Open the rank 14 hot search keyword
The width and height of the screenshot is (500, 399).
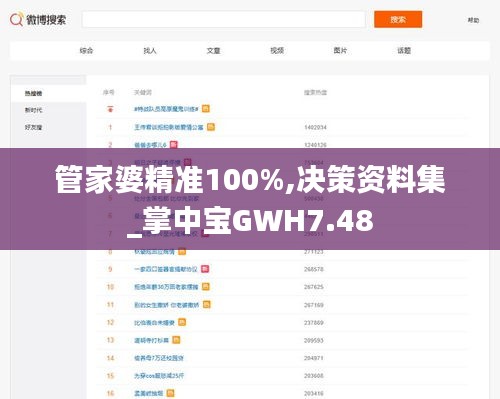pos(159,358)
